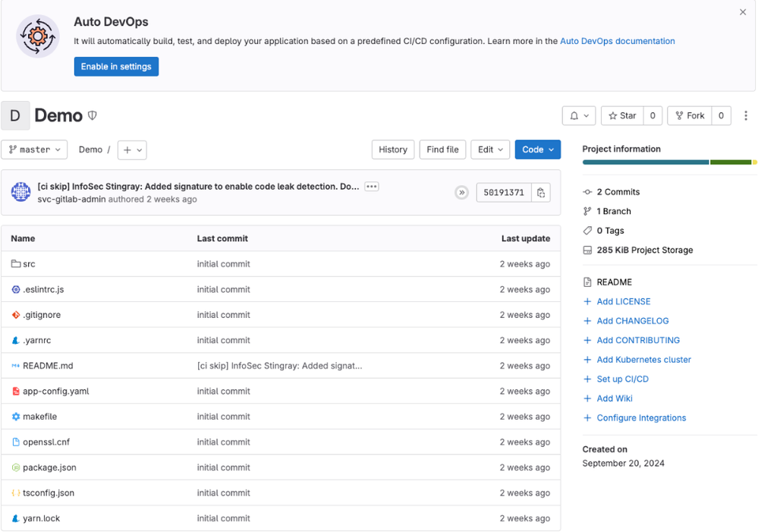Fork the Demo project

click(689, 115)
